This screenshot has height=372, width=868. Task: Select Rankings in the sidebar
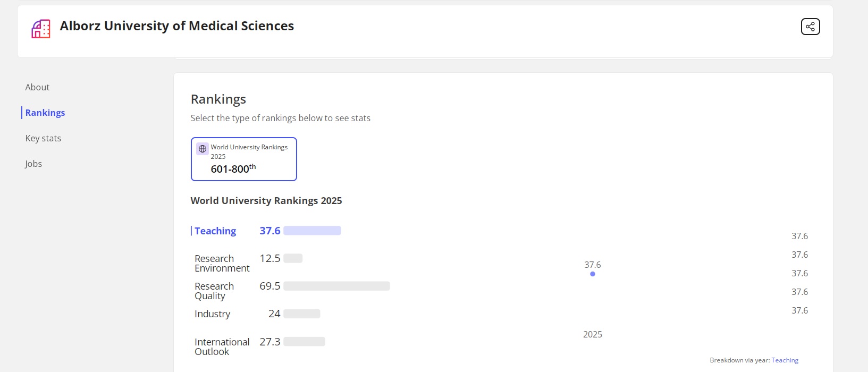(x=45, y=113)
